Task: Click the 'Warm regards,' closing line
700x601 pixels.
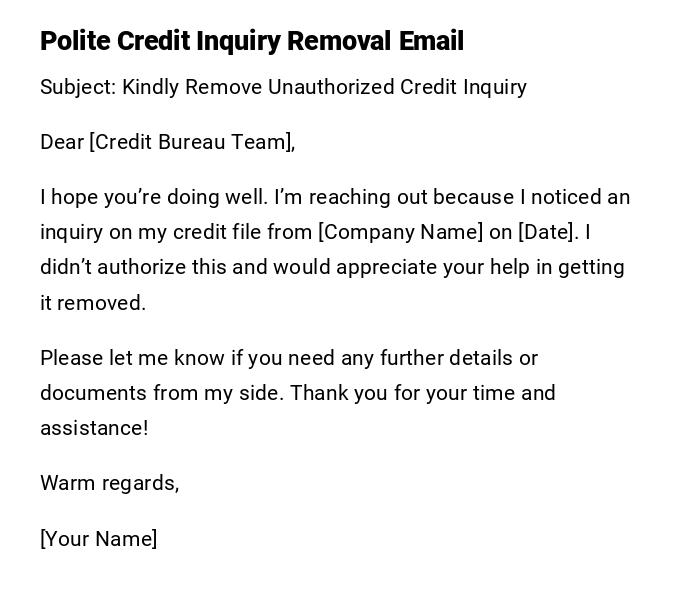Action: pos(109,483)
